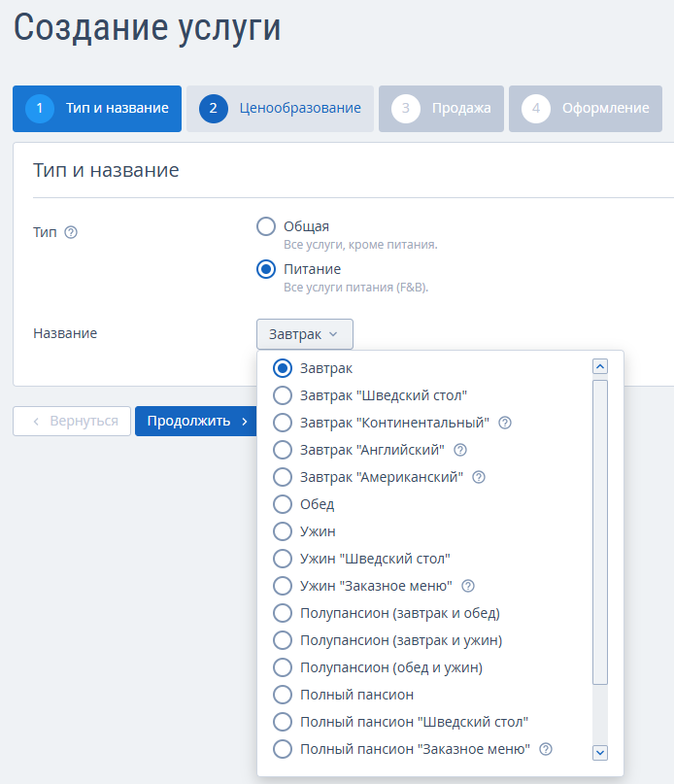674x784 pixels.
Task: Click help icon beside Полный пансион "Заказное меню"
Action: coord(546,749)
